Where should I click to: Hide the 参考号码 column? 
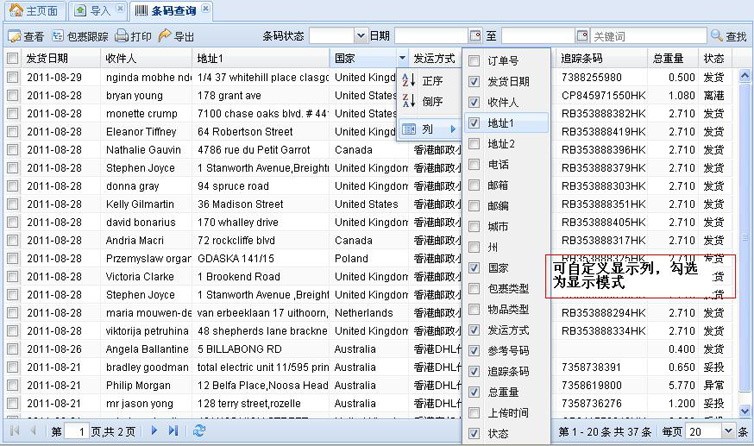(x=474, y=351)
